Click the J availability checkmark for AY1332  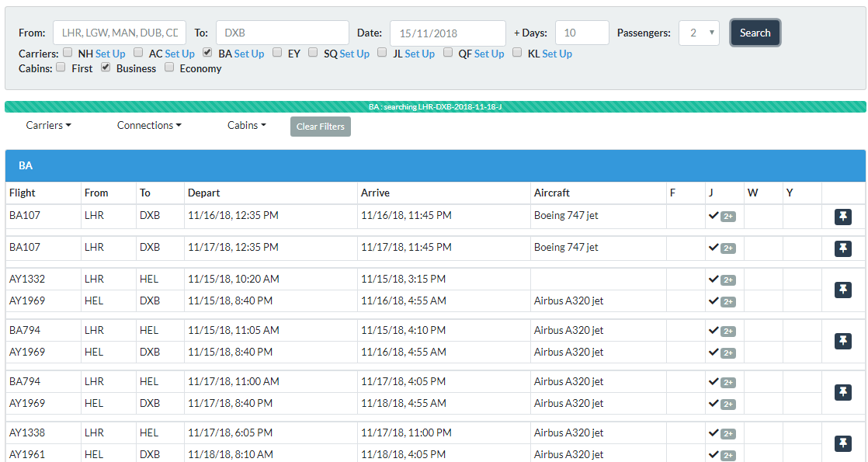point(713,279)
